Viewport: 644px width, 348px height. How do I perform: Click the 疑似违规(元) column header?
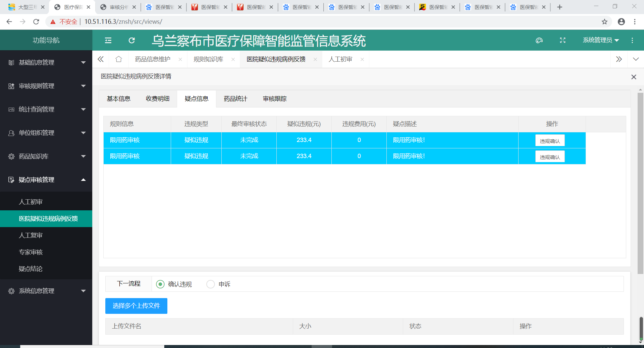[304, 124]
